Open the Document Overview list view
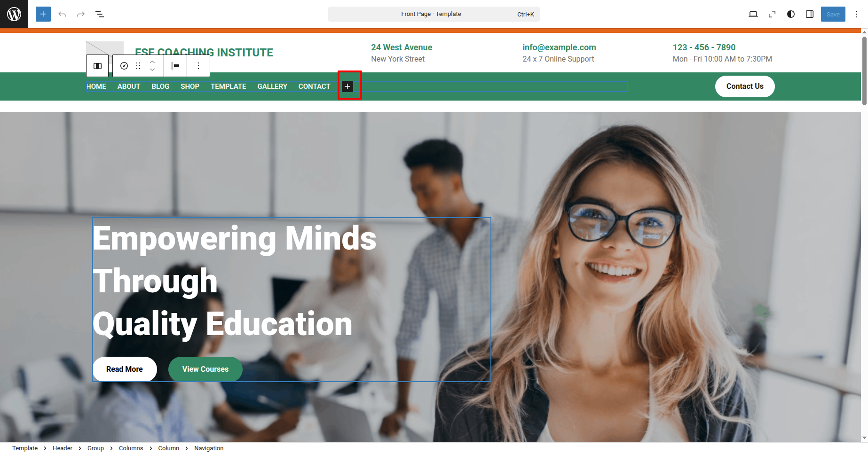The height and width of the screenshot is (454, 868). [x=100, y=14]
